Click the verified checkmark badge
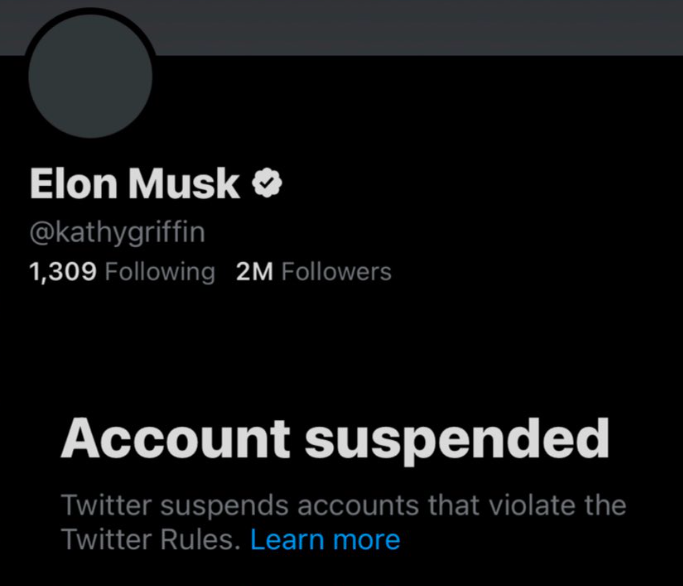 pos(268,183)
